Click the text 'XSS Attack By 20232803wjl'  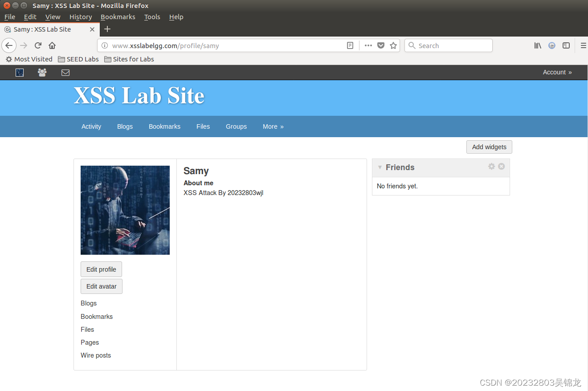click(x=224, y=193)
